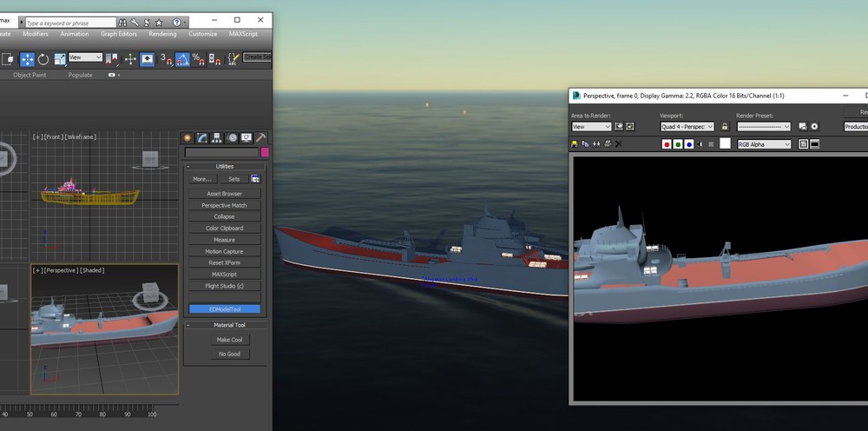The height and width of the screenshot is (431, 868).
Task: Open the Motion command panel tab
Action: coord(232,137)
